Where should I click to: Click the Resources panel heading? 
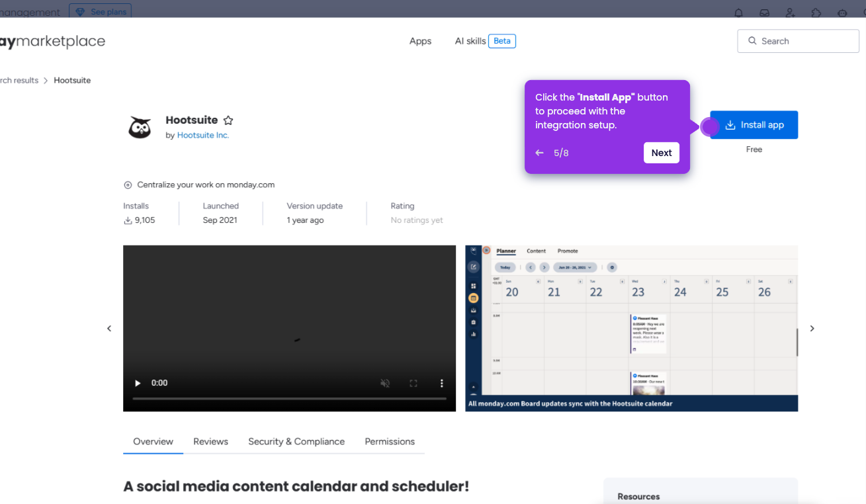638,497
